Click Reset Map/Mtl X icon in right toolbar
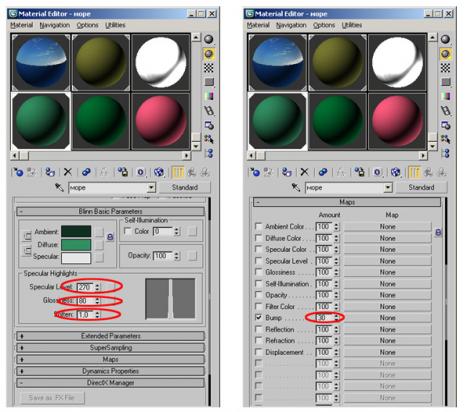Viewport: 467px width, 412px height. point(304,172)
